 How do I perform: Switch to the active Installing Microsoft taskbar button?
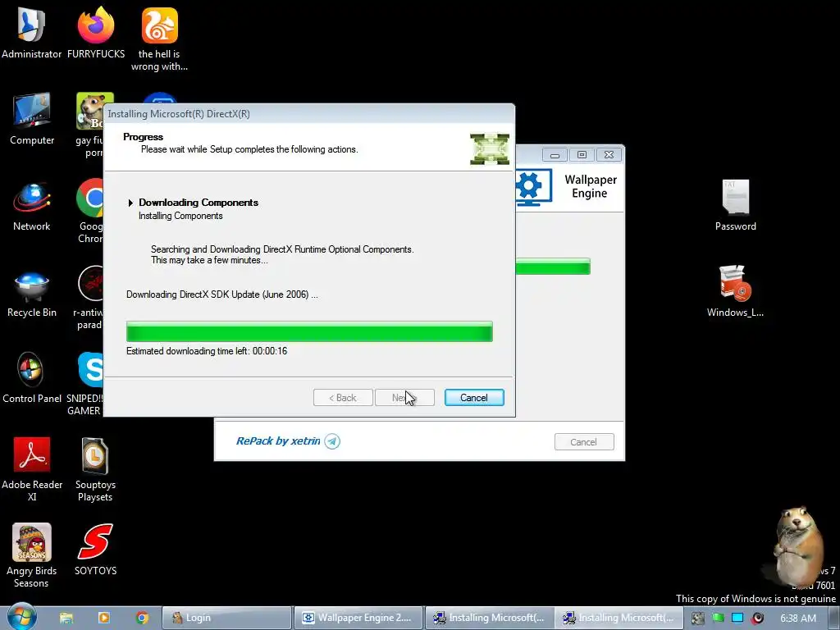point(619,618)
